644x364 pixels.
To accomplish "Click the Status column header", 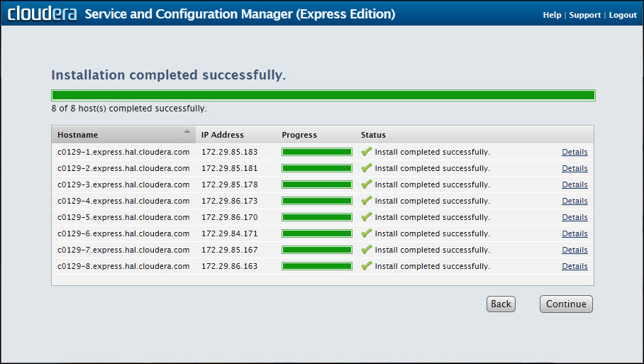I will 373,135.
